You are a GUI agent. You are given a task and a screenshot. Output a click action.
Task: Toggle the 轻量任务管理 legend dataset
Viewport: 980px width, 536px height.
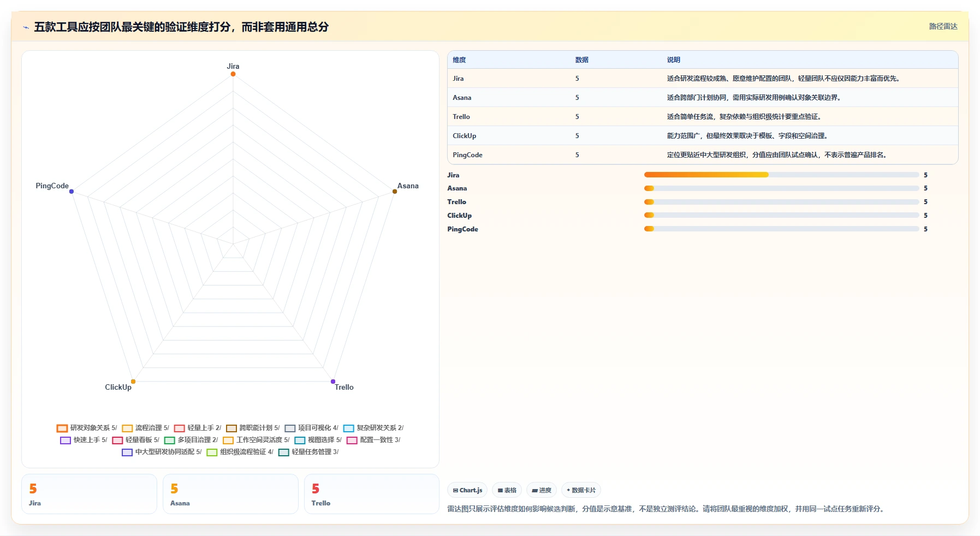click(x=308, y=452)
